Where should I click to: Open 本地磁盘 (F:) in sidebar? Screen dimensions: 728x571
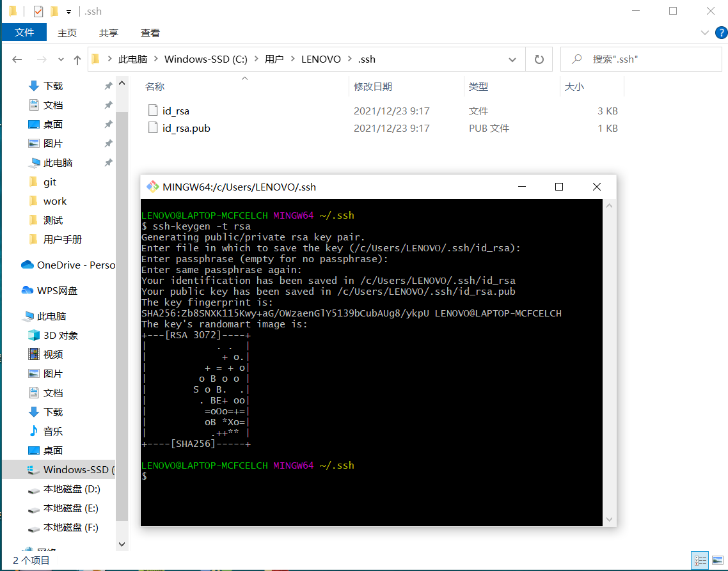click(x=70, y=528)
